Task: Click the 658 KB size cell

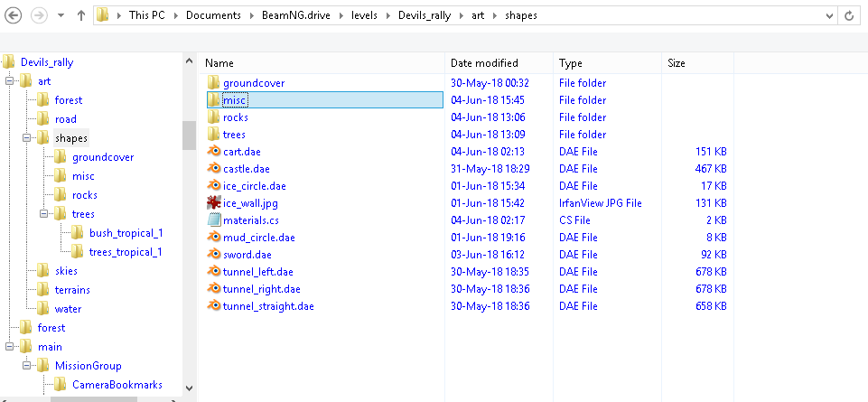Action: pyautogui.click(x=711, y=306)
